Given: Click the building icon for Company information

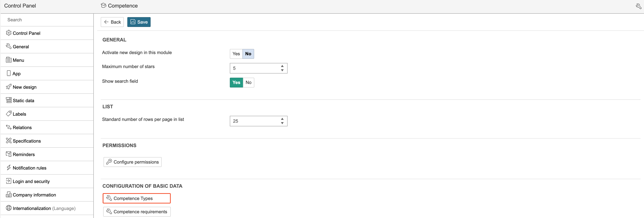Looking at the screenshot, I should (9, 195).
